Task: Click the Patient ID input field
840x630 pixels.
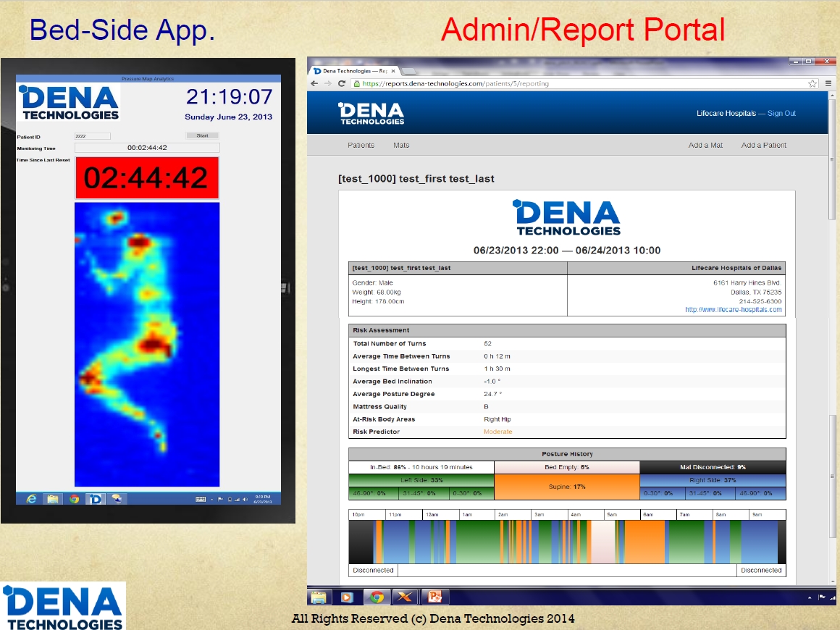Action: [x=93, y=136]
